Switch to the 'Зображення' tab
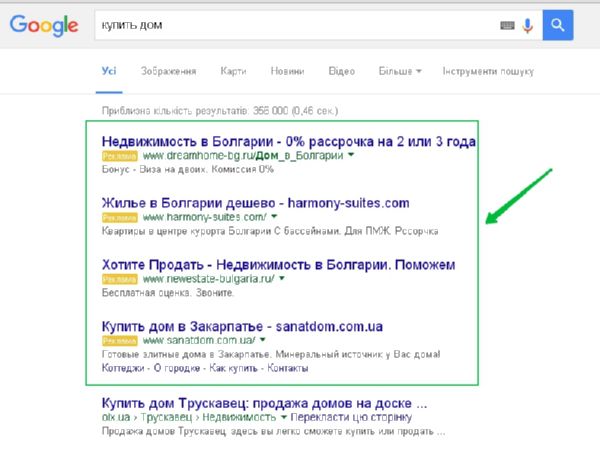This screenshot has width=600, height=452. click(x=168, y=71)
